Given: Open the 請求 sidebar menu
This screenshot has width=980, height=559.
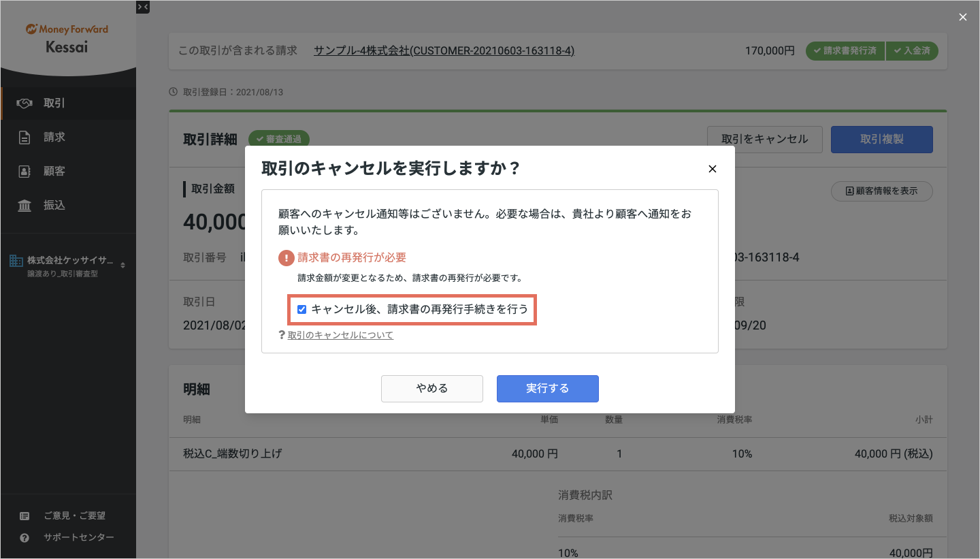Looking at the screenshot, I should pyautogui.click(x=68, y=137).
